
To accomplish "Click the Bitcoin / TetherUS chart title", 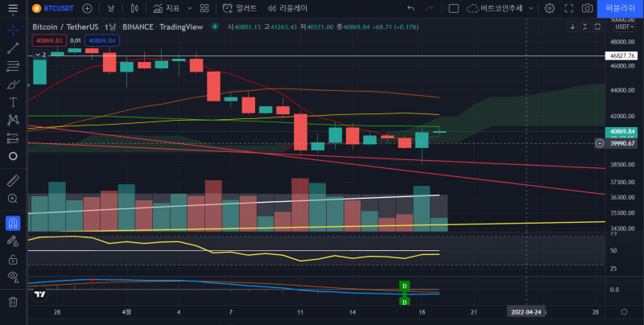I will [x=65, y=27].
